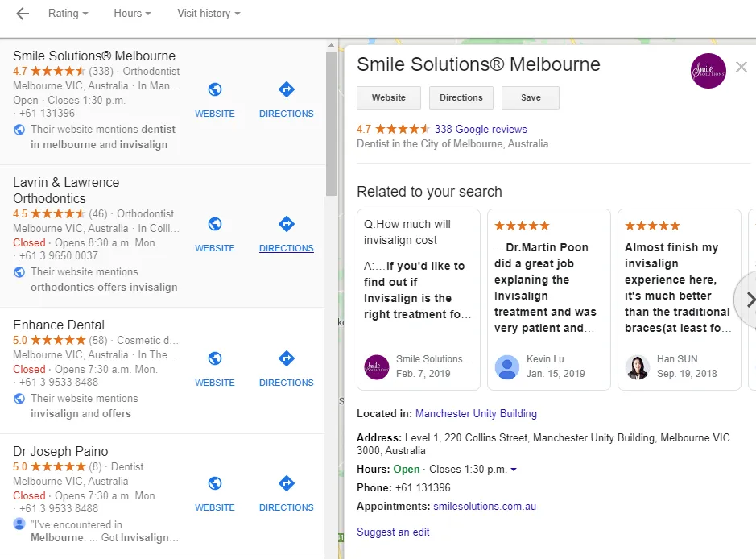
Task: Click the Directions button in details panel
Action: 461,98
